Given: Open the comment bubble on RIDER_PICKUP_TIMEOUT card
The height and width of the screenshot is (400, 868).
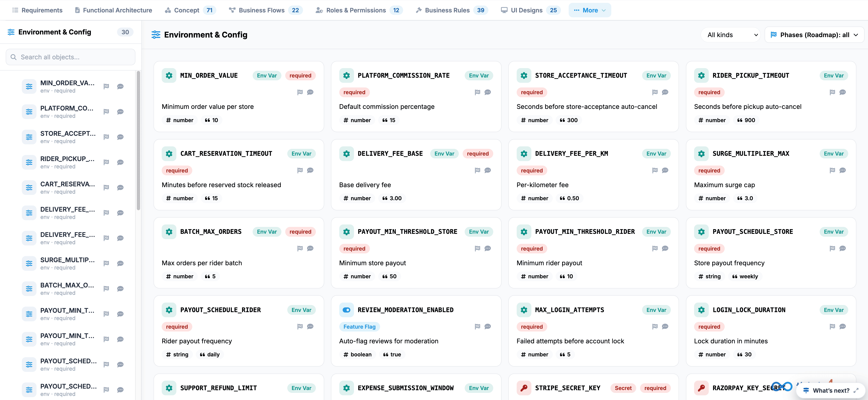Looking at the screenshot, I should pos(842,92).
